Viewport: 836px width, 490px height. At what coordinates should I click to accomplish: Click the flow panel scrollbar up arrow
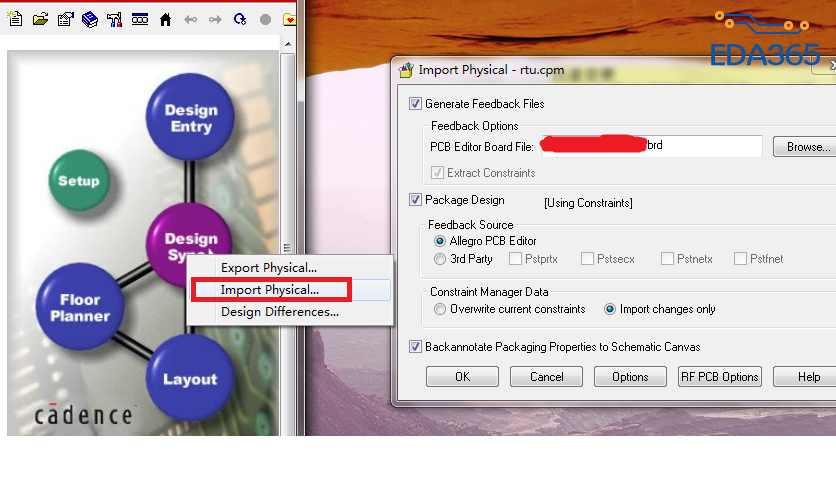[x=288, y=44]
